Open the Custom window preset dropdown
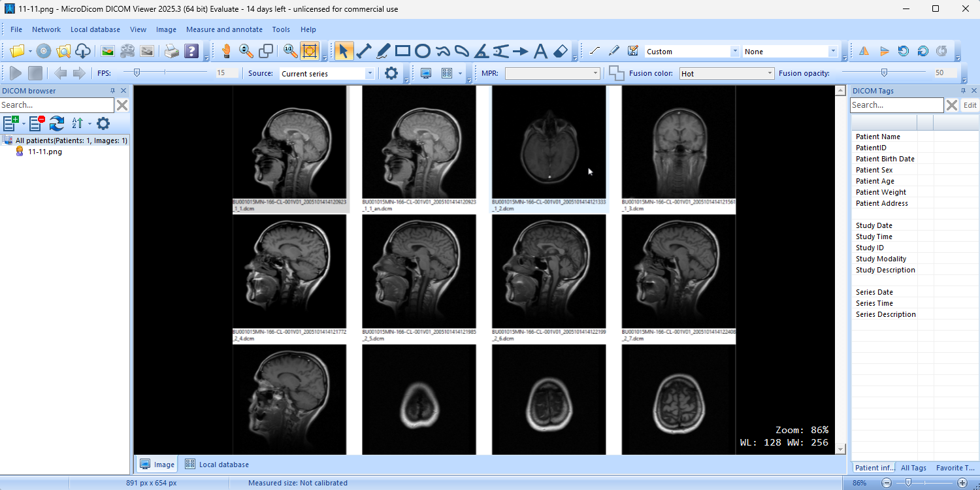980x490 pixels. coord(693,52)
